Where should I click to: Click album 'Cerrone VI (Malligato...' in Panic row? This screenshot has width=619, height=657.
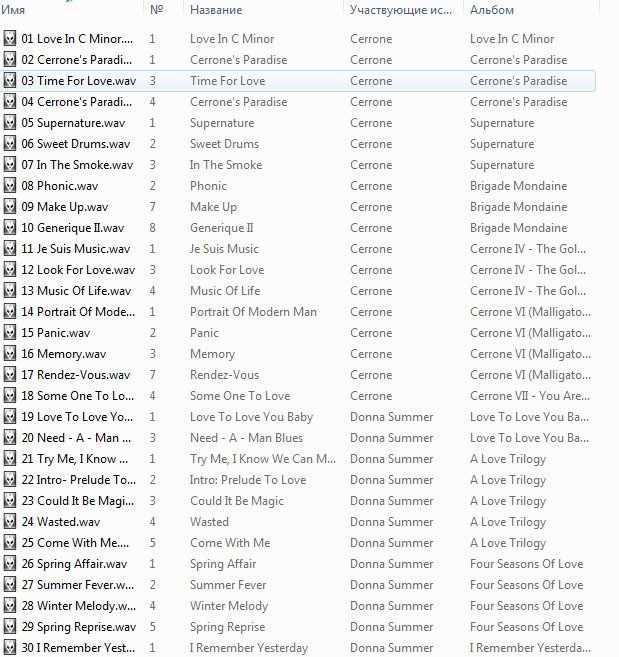coord(531,333)
